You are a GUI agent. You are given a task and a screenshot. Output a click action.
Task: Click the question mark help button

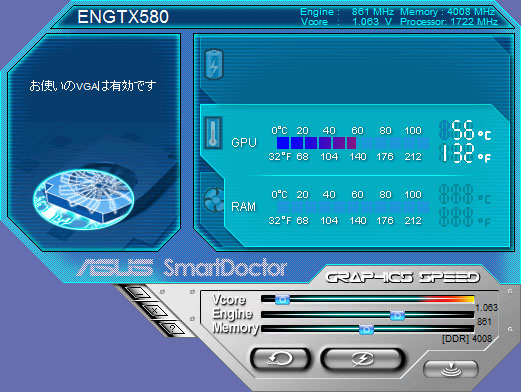pos(172,328)
